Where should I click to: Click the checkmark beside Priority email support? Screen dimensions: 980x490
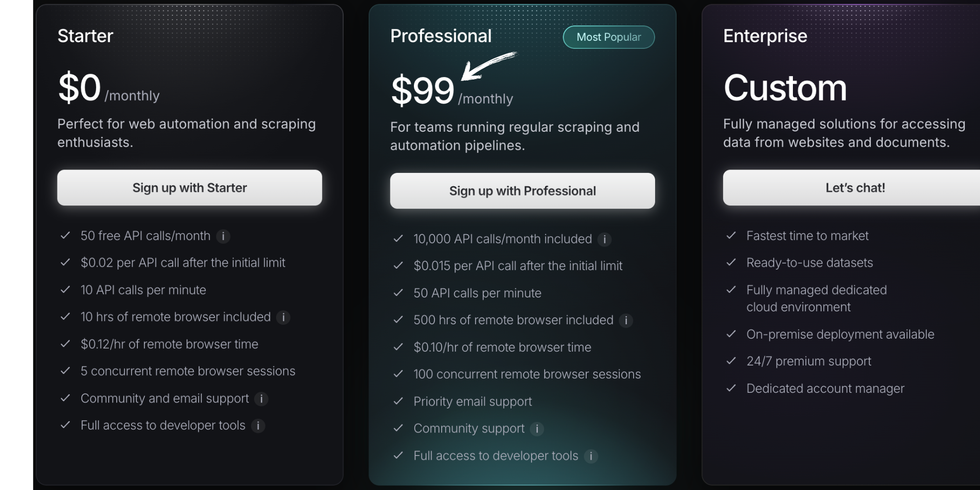[398, 401]
